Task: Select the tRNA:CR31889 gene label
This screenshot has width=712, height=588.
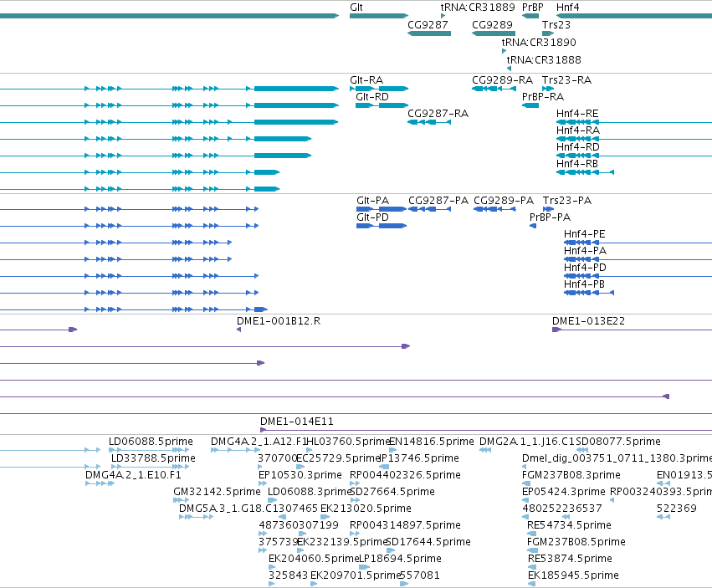Action: point(478,8)
